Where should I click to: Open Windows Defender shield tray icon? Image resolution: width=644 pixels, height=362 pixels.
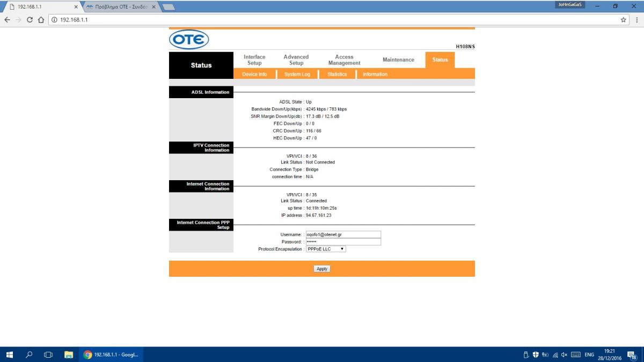point(536,354)
